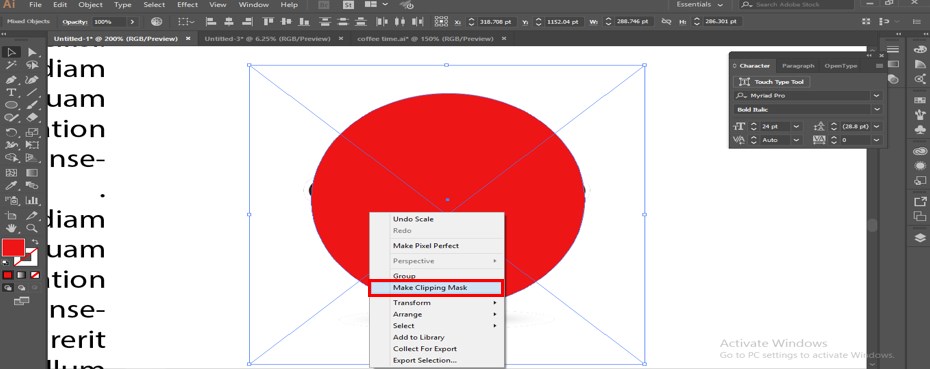This screenshot has width=930, height=369.
Task: Click the Touch Type Tool button
Action: pos(772,82)
